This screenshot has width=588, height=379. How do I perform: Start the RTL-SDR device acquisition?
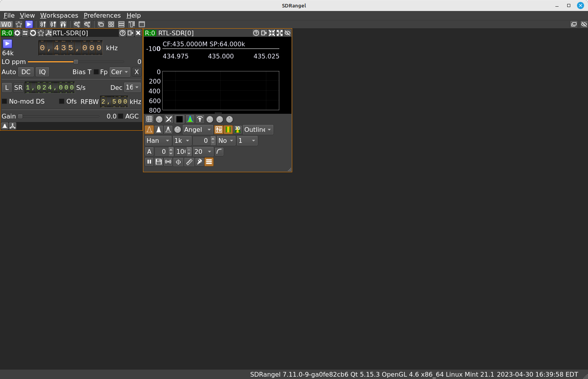[7, 44]
